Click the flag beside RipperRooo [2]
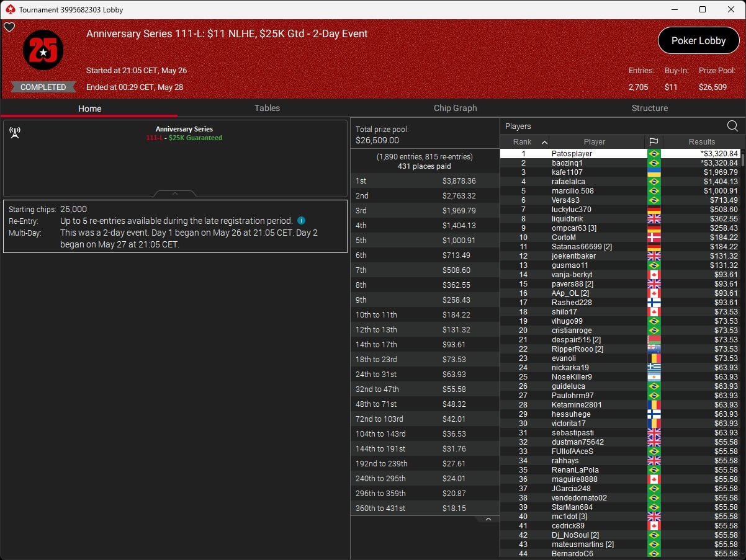 coord(654,349)
